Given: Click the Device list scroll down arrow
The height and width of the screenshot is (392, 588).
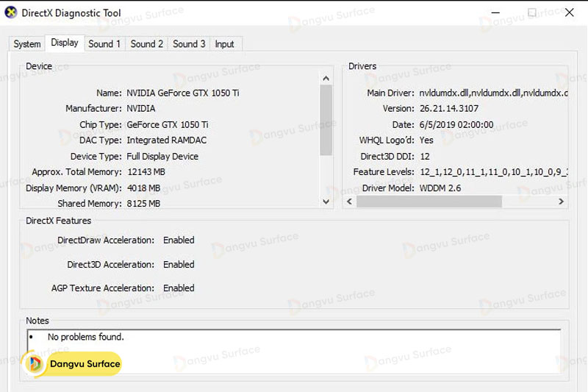Looking at the screenshot, I should pos(326,202).
